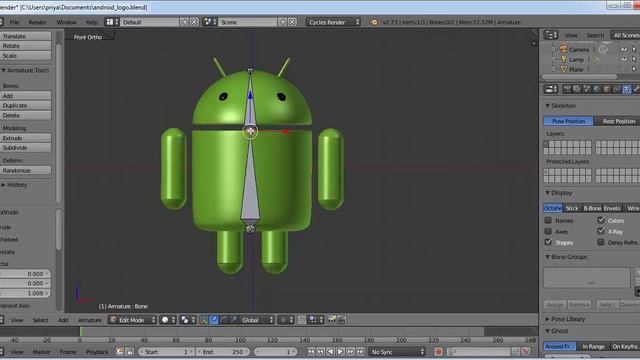Open the Playback menu in timeline
The width and height of the screenshot is (640, 360).
[97, 351]
